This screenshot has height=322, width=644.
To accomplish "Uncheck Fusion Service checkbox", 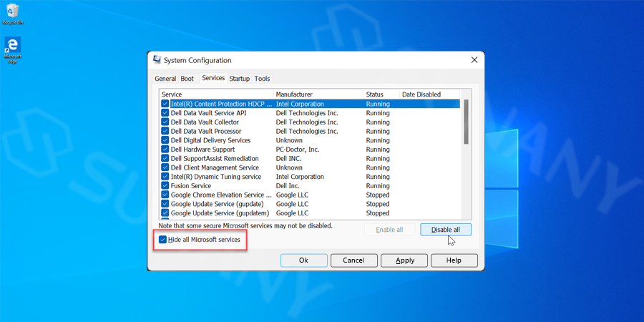I will pos(165,185).
